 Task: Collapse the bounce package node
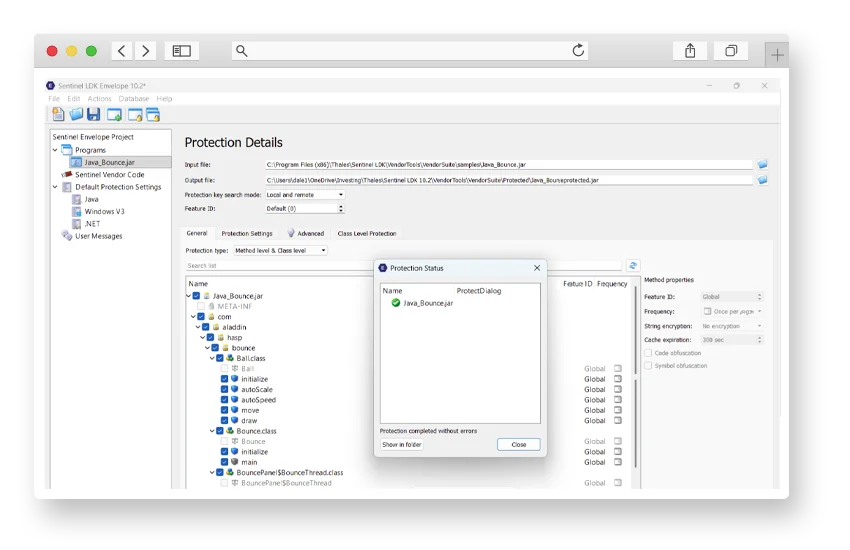[208, 348]
